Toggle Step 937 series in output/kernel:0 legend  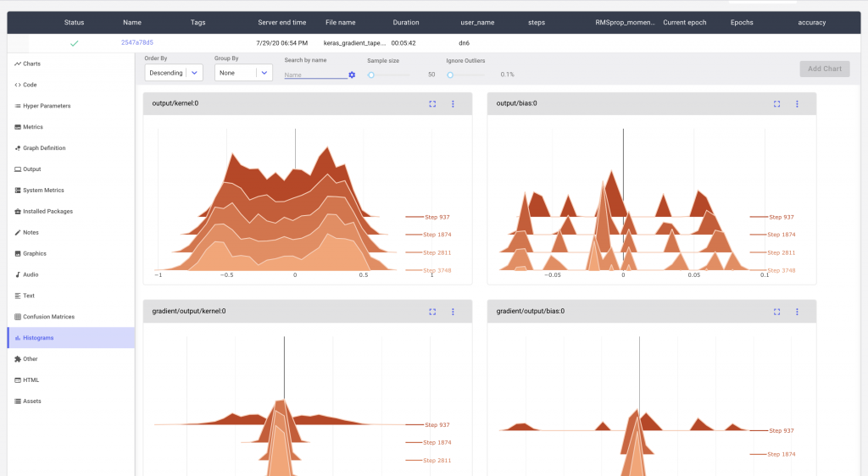pos(437,217)
